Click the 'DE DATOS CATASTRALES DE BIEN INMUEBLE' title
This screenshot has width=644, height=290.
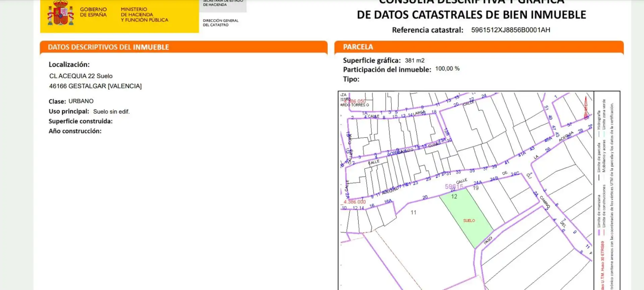pyautogui.click(x=471, y=15)
